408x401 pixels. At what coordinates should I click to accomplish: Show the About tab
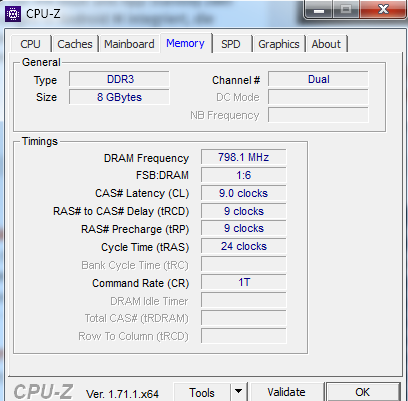326,44
